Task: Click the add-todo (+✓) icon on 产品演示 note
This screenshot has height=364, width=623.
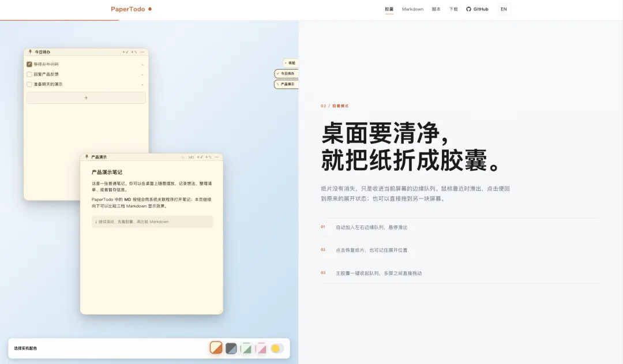Action: tap(200, 157)
